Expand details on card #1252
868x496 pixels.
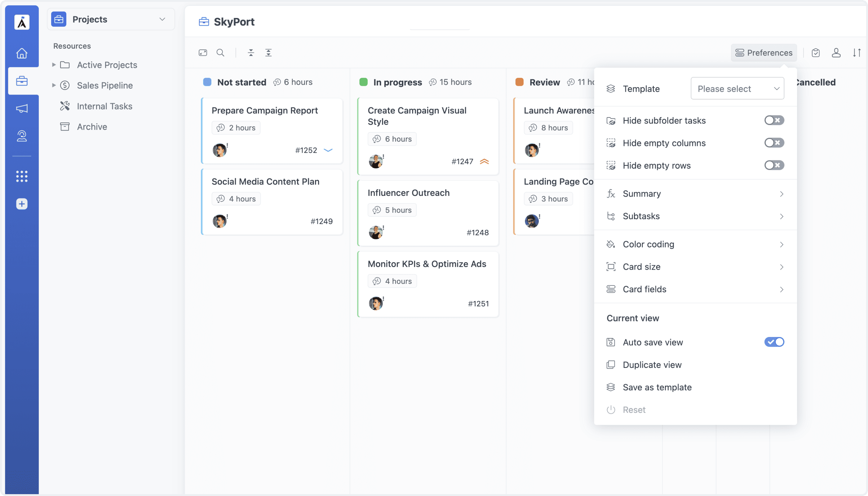(328, 150)
